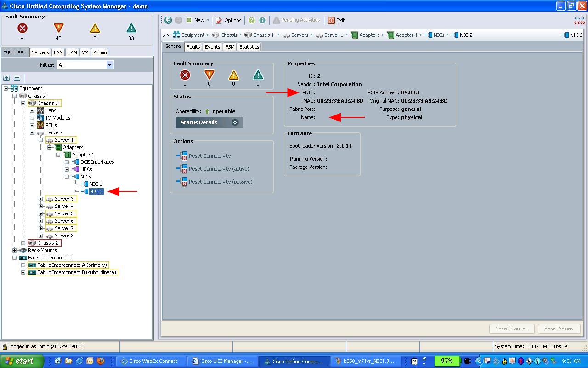
Task: Click the Internet Explorer quick launch icon
Action: coord(79,361)
